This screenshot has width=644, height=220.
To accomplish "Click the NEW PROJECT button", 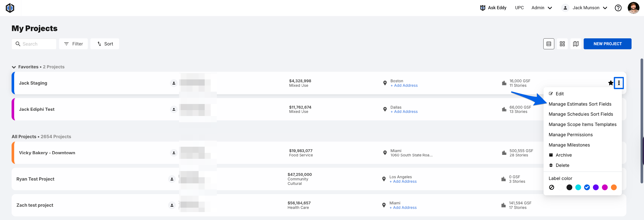I will (607, 44).
